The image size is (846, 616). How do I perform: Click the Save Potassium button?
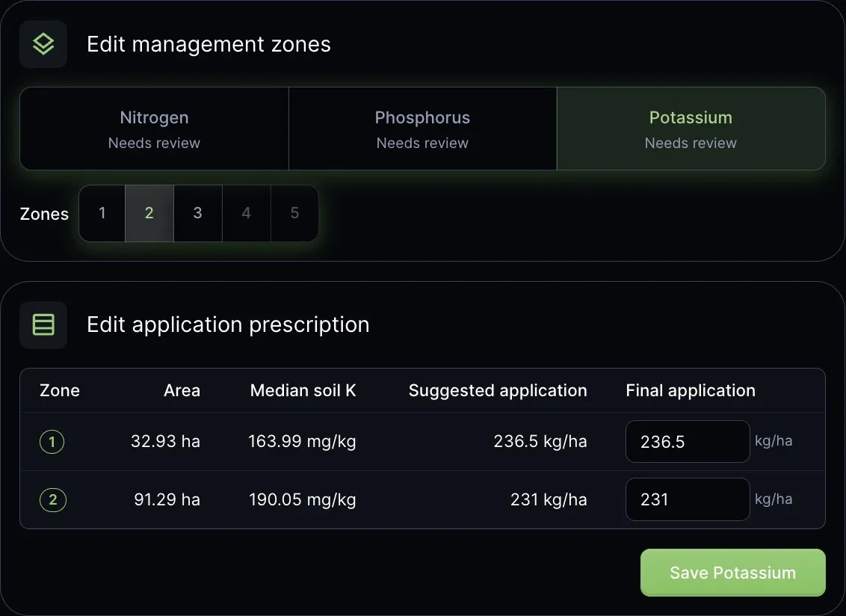pos(732,573)
